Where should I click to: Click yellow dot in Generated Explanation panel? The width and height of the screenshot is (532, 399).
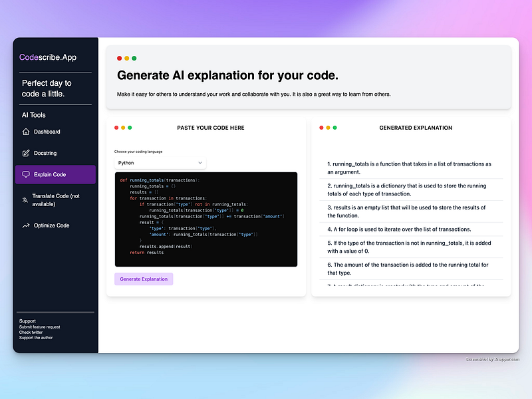click(x=328, y=128)
